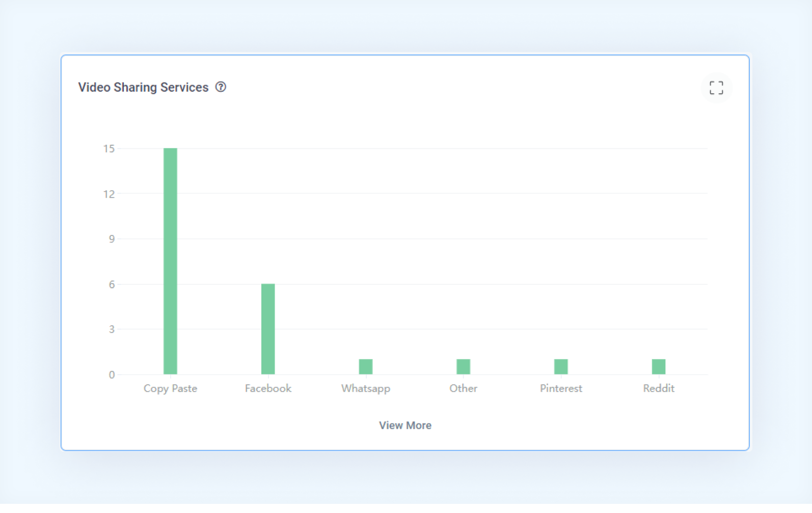
Task: Select the Facebook bar in chart
Action: tap(268, 329)
